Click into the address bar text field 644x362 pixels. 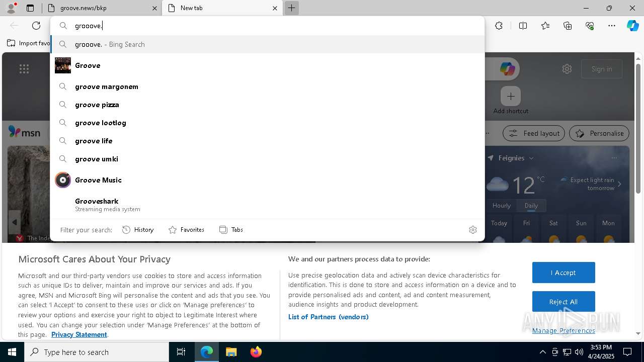[x=267, y=26]
